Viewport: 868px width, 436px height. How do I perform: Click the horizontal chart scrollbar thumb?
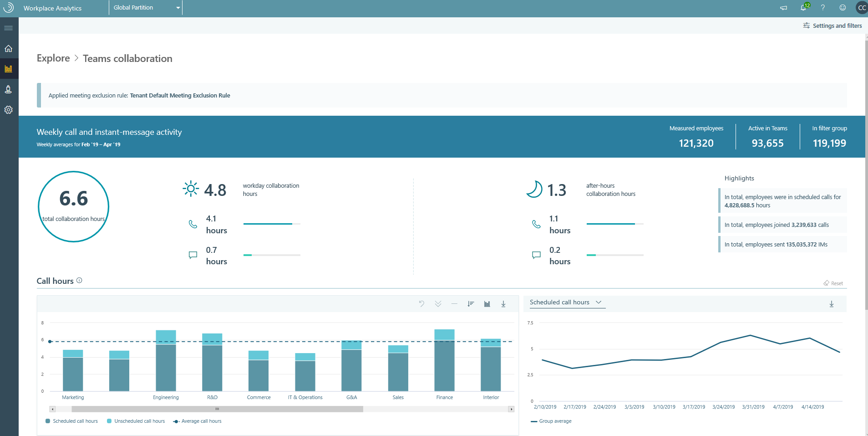[217, 409]
